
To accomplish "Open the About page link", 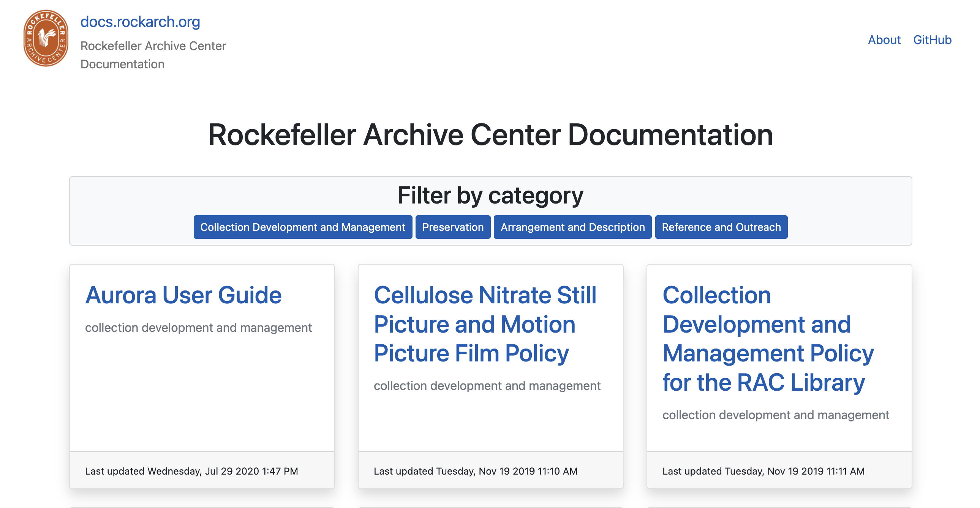I will click(x=884, y=39).
